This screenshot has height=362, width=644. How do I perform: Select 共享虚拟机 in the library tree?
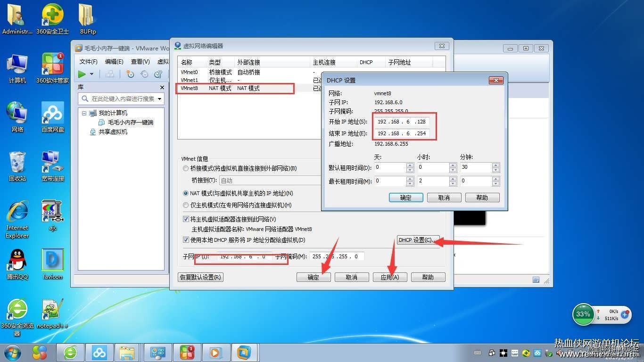[113, 132]
